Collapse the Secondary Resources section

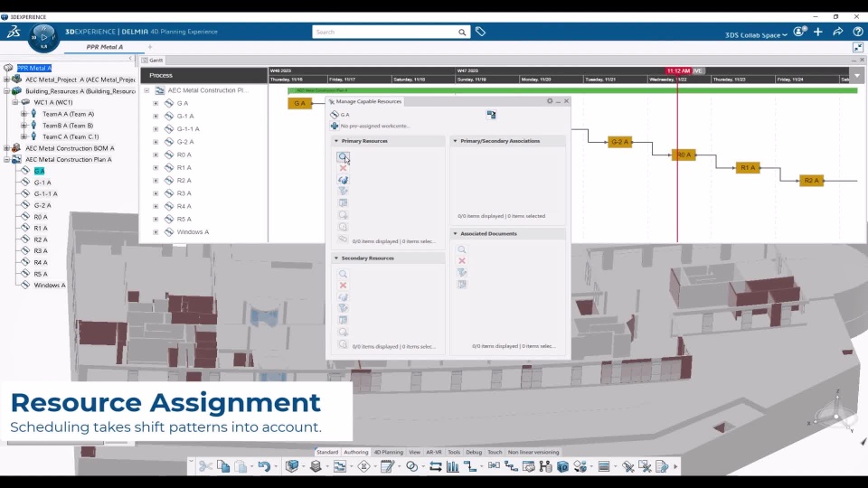tap(336, 258)
